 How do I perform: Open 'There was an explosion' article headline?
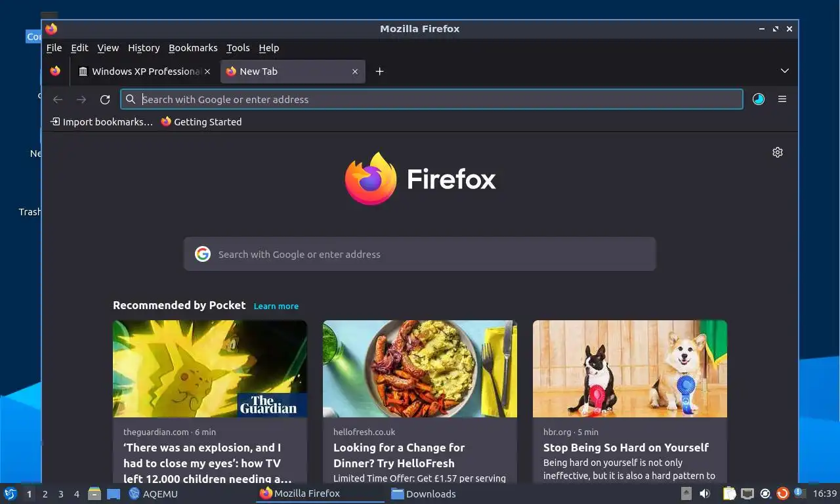208,463
